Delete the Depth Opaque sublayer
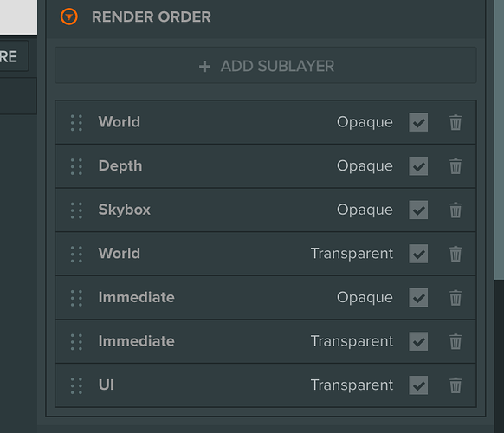The width and height of the screenshot is (504, 433). coord(456,166)
